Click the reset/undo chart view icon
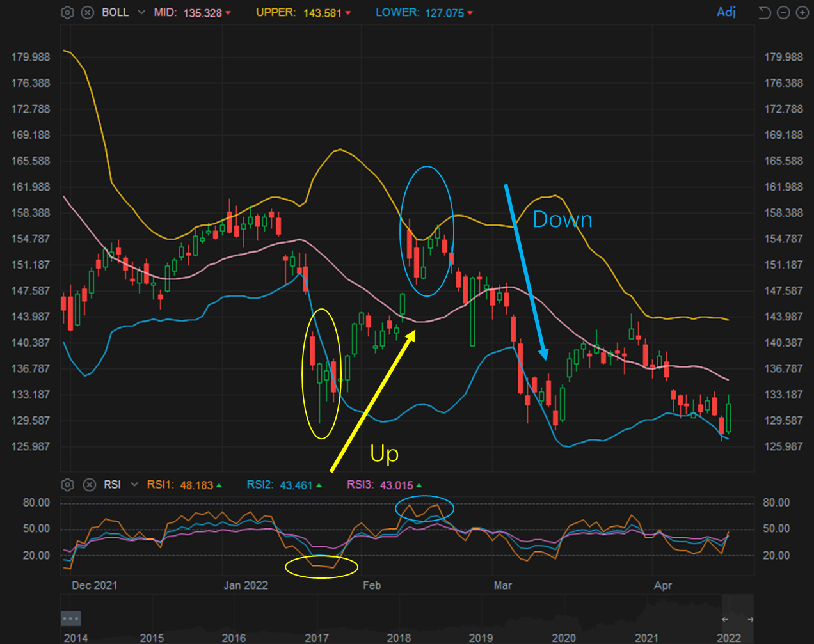 click(764, 13)
